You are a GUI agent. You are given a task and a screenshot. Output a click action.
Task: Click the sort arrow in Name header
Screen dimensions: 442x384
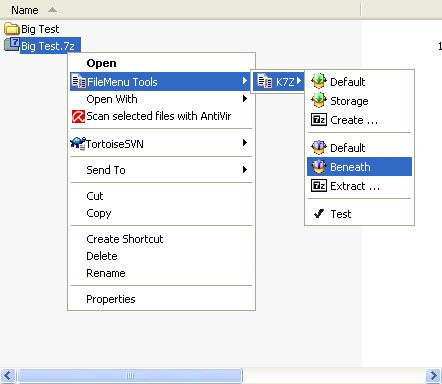(52, 10)
